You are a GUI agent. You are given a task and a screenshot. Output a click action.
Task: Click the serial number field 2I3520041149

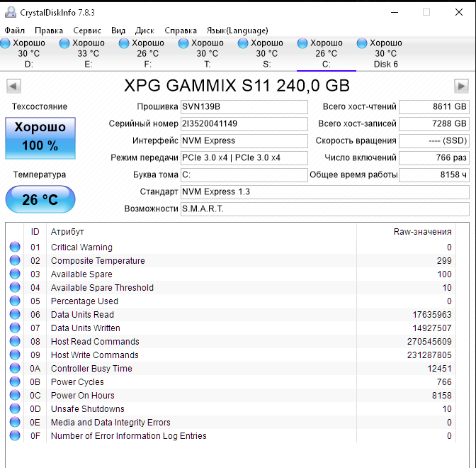tap(244, 123)
